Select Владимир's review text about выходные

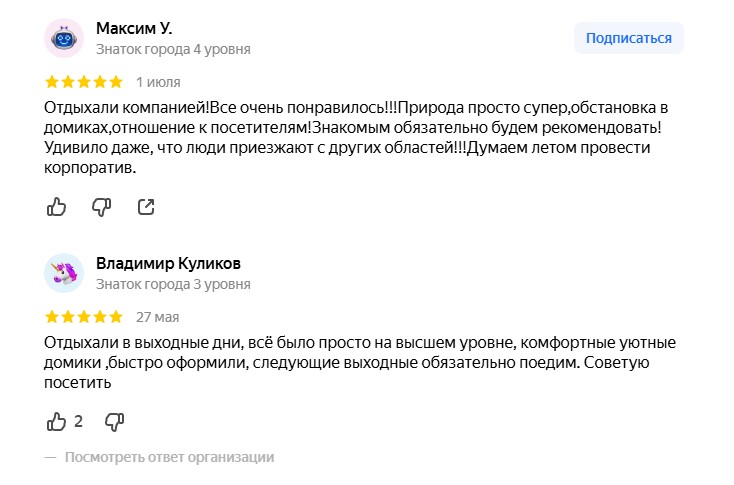click(x=360, y=363)
